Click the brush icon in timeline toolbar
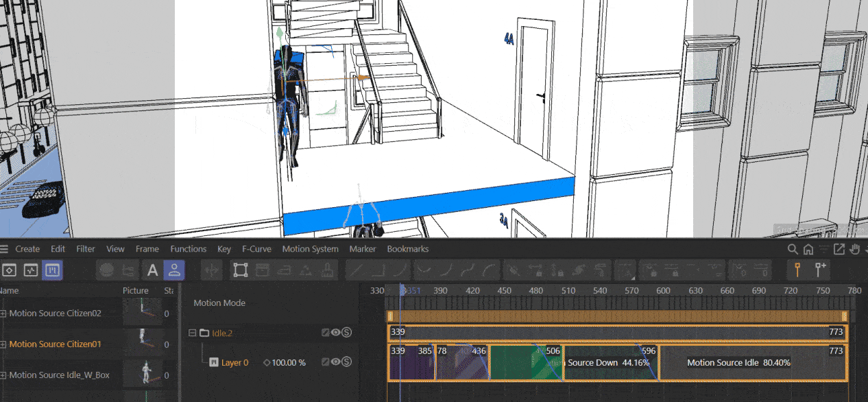Viewport: 868px width, 402px height. click(329, 270)
